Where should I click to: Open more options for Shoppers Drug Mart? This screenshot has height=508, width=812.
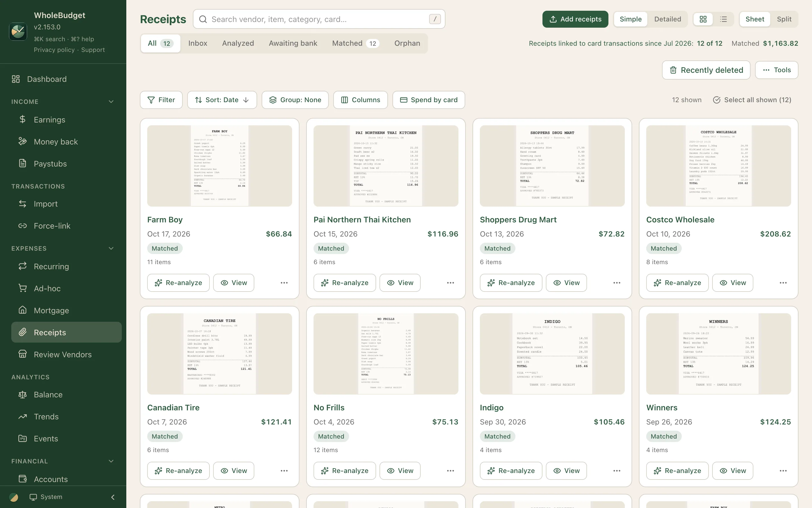[617, 283]
